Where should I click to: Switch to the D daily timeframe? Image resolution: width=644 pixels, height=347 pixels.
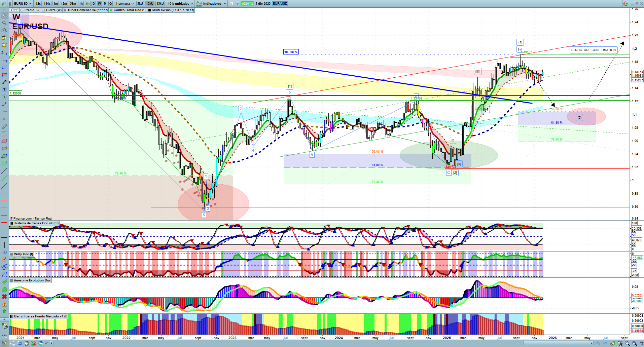coord(94,4)
